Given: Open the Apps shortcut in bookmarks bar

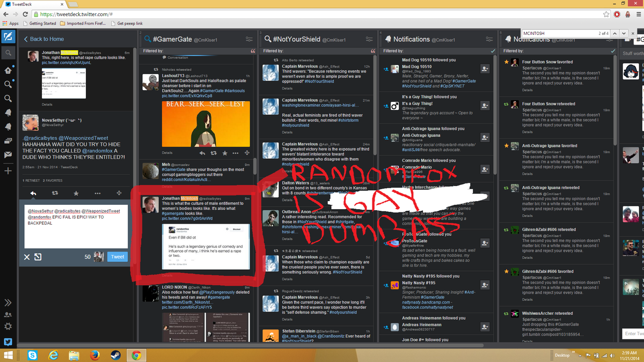Looking at the screenshot, I should pos(10,24).
